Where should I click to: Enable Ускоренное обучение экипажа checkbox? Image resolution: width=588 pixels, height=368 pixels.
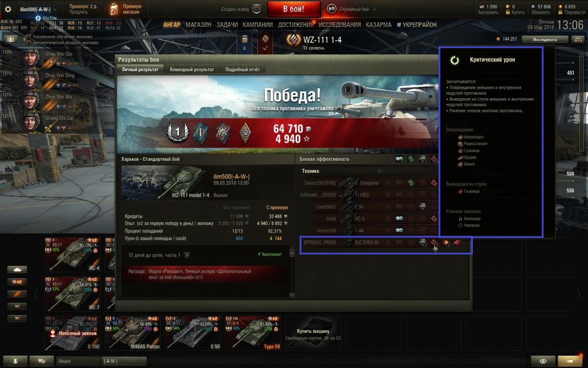click(28, 37)
